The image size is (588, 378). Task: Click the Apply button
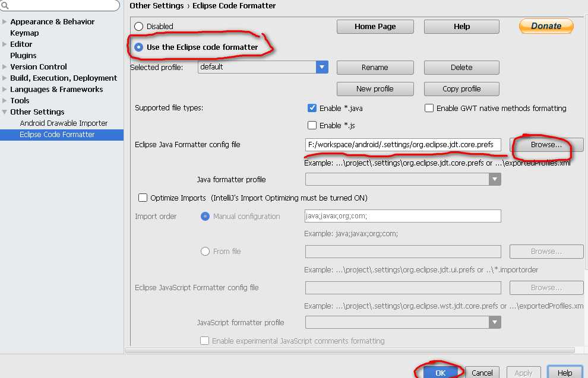pyautogui.click(x=523, y=373)
